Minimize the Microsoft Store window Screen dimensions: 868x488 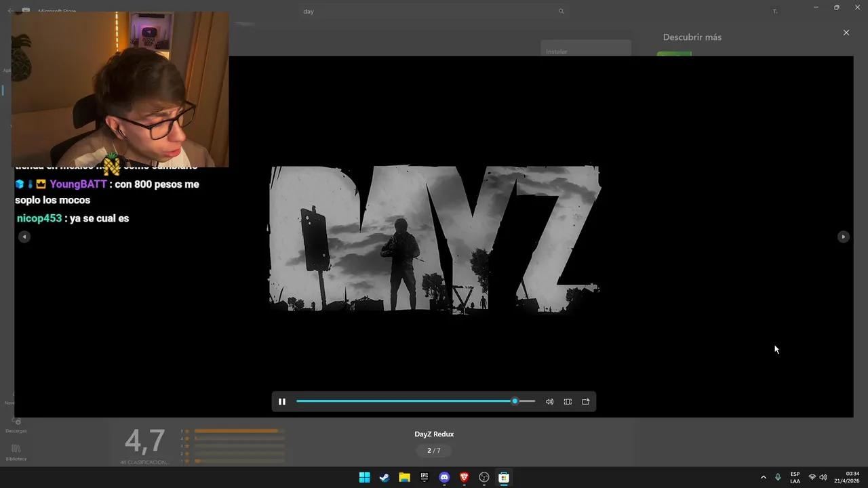pos(816,7)
